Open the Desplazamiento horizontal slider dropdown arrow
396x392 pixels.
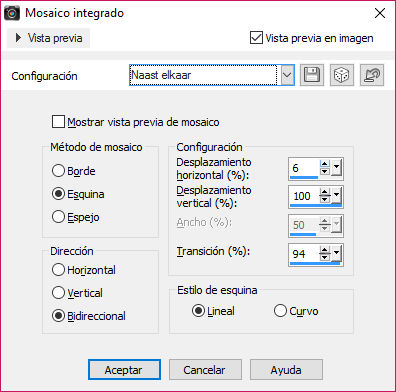pos(336,168)
